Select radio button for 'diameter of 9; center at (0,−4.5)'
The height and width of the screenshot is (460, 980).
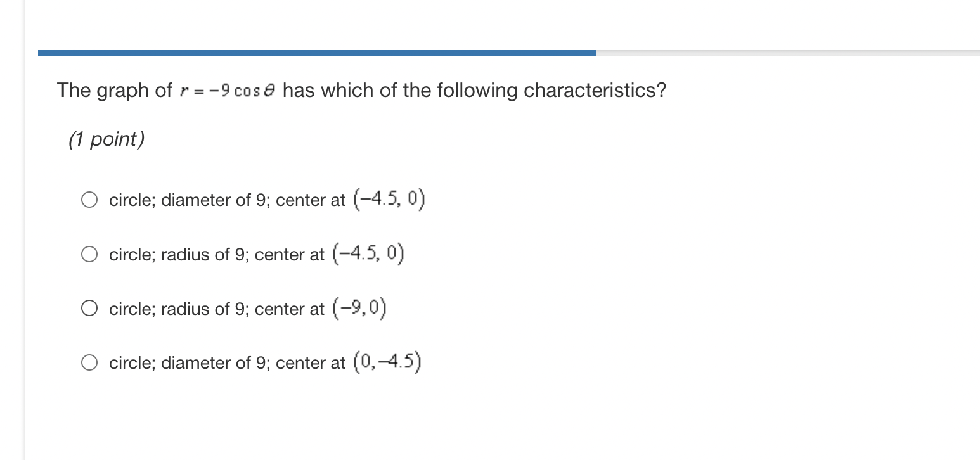tap(89, 362)
